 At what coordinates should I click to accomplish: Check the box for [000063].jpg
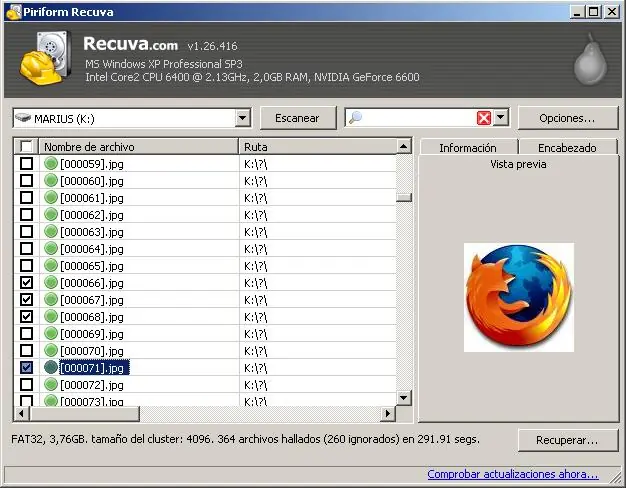click(26, 231)
